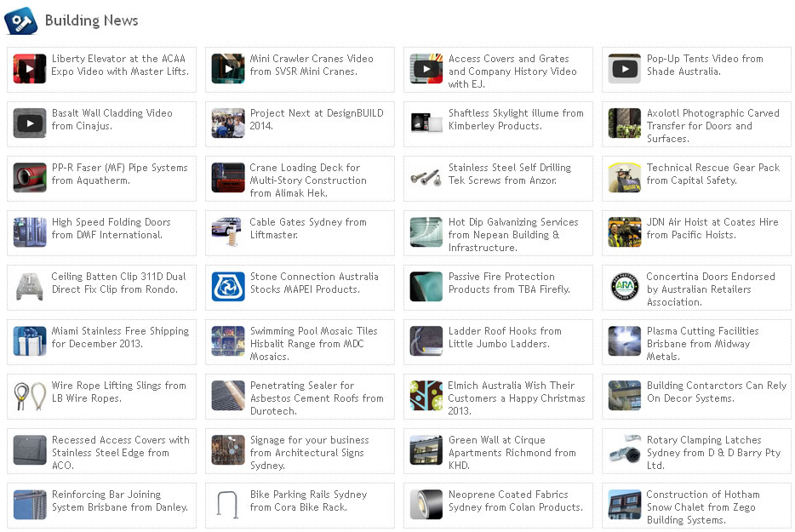Visit the Cable Gates Sydney from Liftmaster link
The height and width of the screenshot is (532, 795).
(308, 228)
